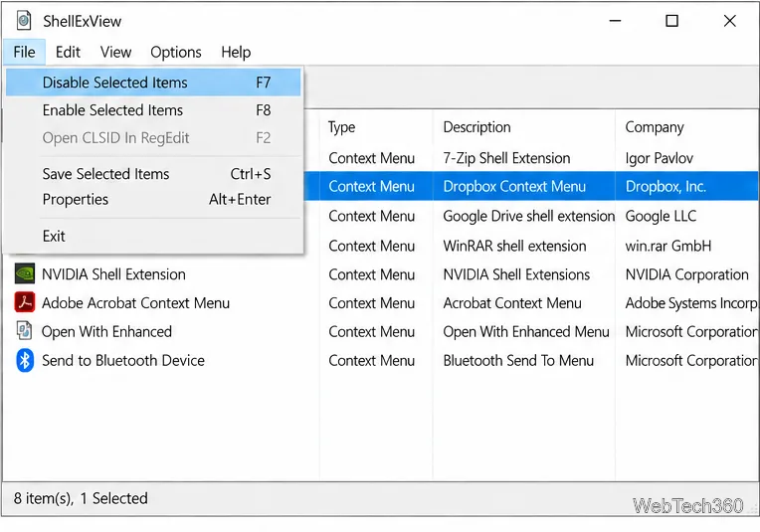Click Google LLC company cell
760x532 pixels.
pyautogui.click(x=661, y=216)
